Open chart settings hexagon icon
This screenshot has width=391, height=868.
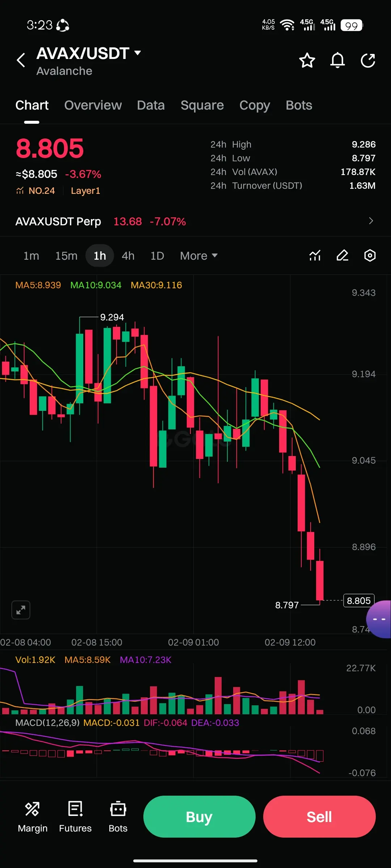[x=370, y=256]
